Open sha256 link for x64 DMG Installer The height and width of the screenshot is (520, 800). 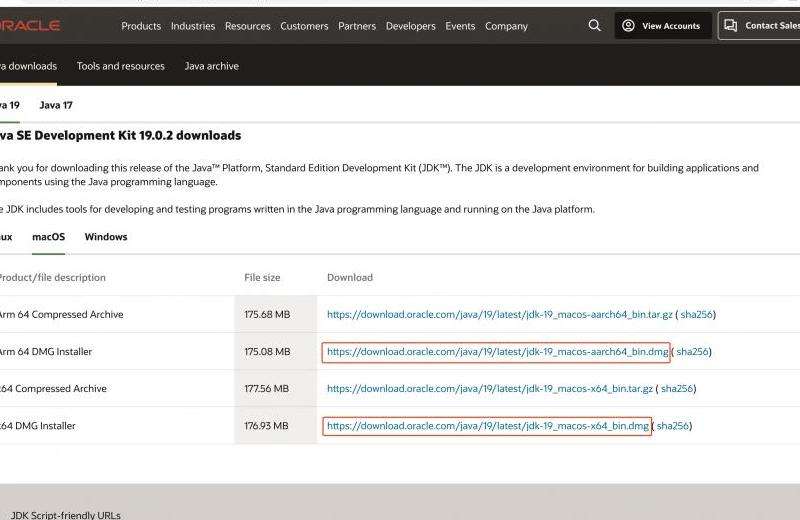pos(672,426)
